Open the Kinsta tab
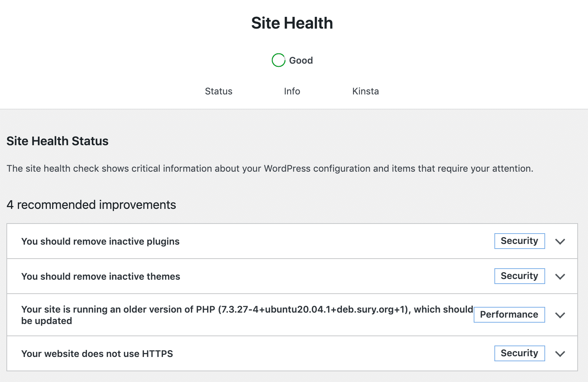 pos(365,91)
